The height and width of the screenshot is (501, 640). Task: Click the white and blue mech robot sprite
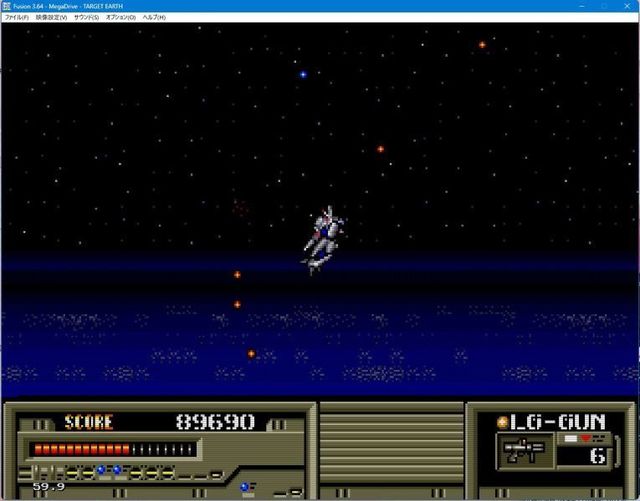point(323,240)
